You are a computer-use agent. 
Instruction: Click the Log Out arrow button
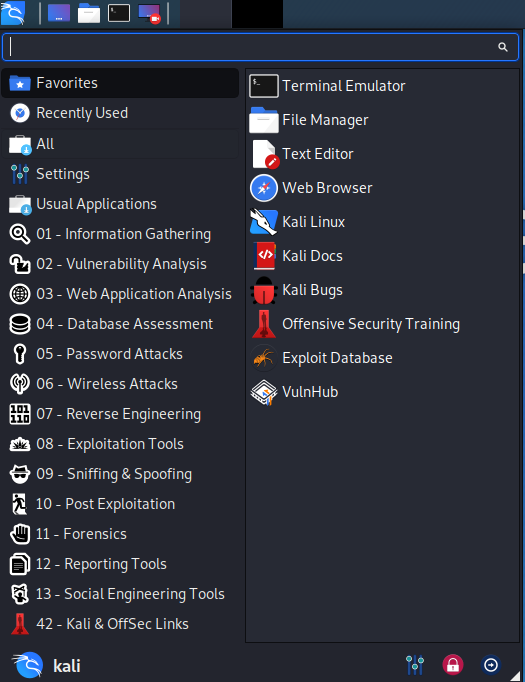tap(491, 665)
